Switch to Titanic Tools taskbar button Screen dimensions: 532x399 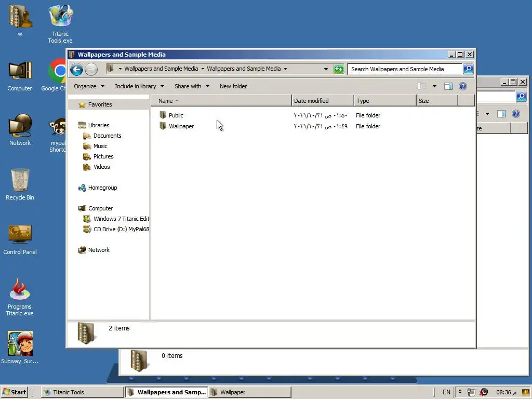pyautogui.click(x=83, y=392)
